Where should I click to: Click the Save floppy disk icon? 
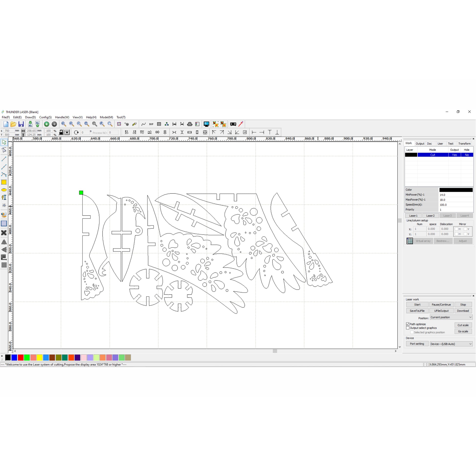21,124
